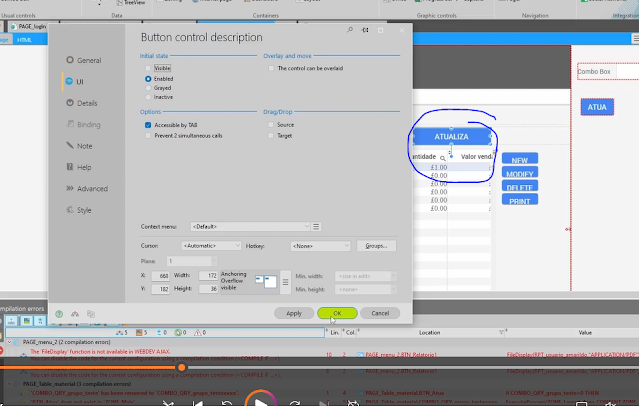
Task: Click the list icon beside Context menu
Action: [x=316, y=226]
